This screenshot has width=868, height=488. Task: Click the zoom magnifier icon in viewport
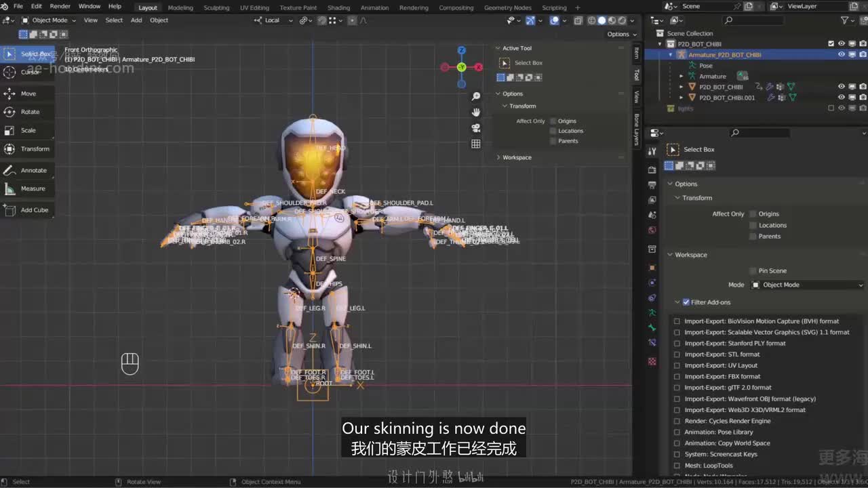point(476,96)
